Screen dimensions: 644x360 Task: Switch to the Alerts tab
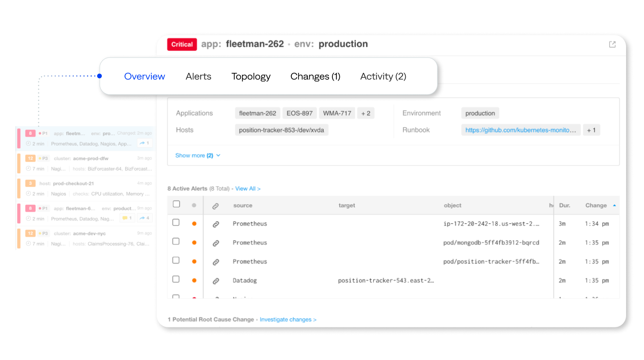(x=198, y=76)
